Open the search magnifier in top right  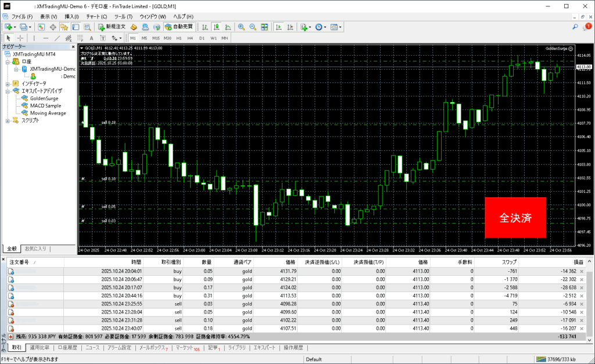point(575,27)
